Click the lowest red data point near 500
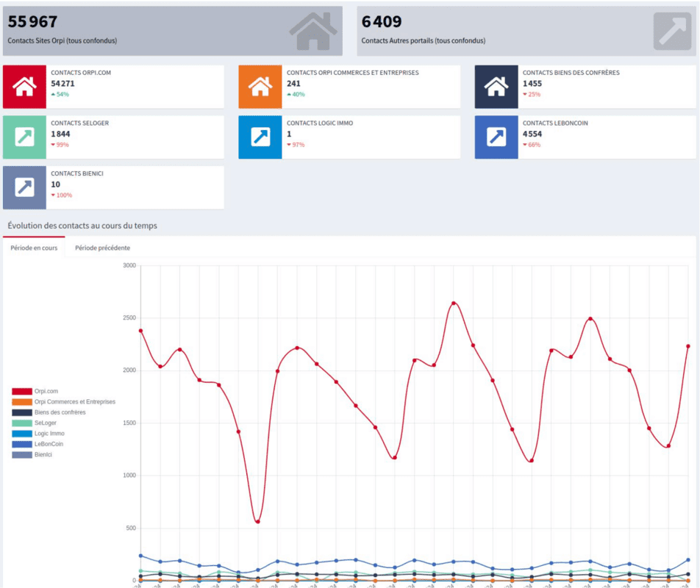Screen dimensions: 700x588 pyautogui.click(x=257, y=522)
